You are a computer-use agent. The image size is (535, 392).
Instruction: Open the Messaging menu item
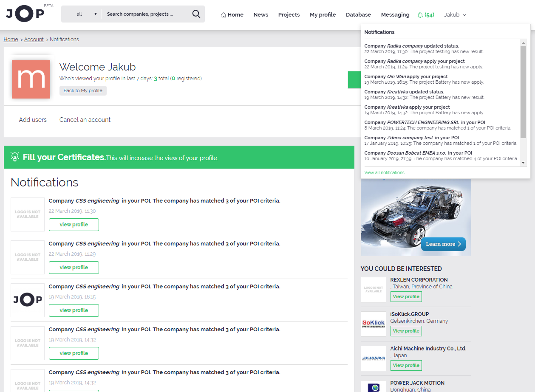(395, 15)
